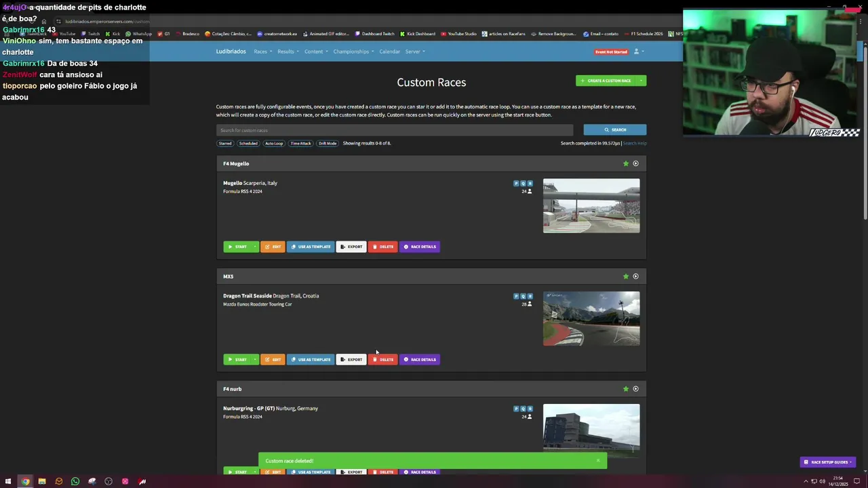Start the F4 Mugello race
The image size is (868, 488).
237,247
